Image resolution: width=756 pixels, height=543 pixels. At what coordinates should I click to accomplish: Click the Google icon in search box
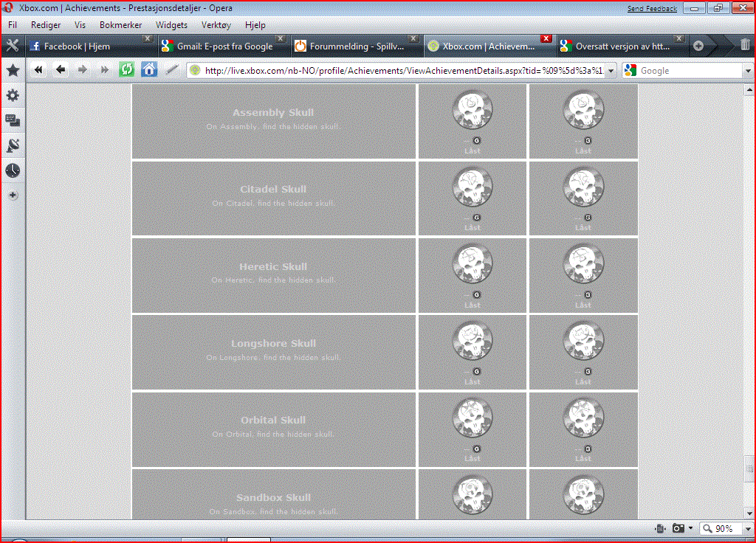630,70
